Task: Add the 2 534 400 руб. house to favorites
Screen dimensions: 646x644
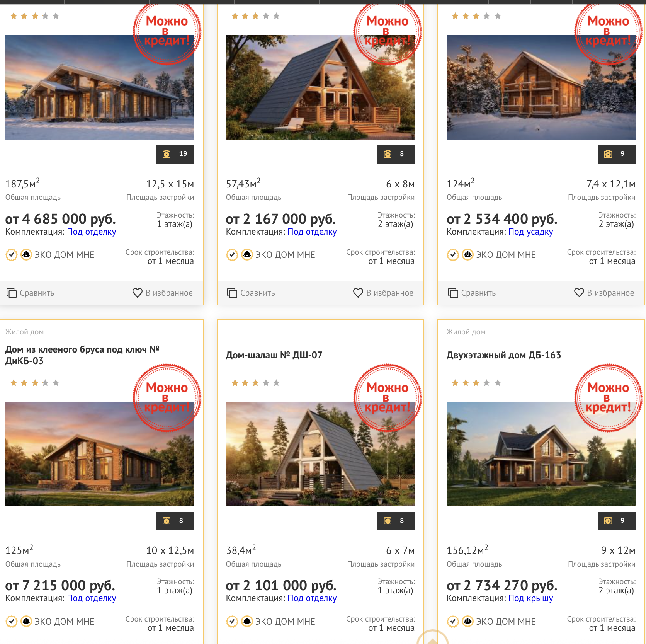Action: pyautogui.click(x=604, y=293)
